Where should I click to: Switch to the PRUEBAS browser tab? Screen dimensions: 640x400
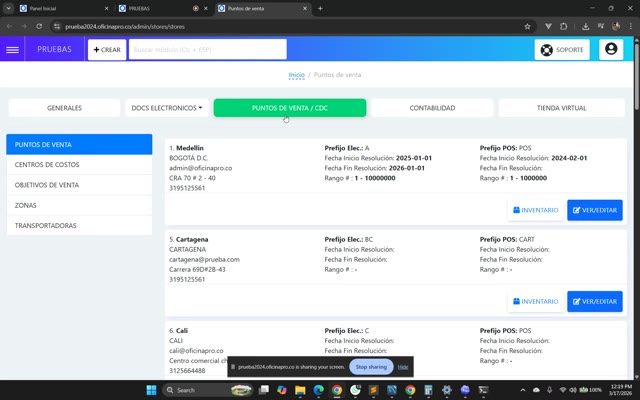click(163, 8)
